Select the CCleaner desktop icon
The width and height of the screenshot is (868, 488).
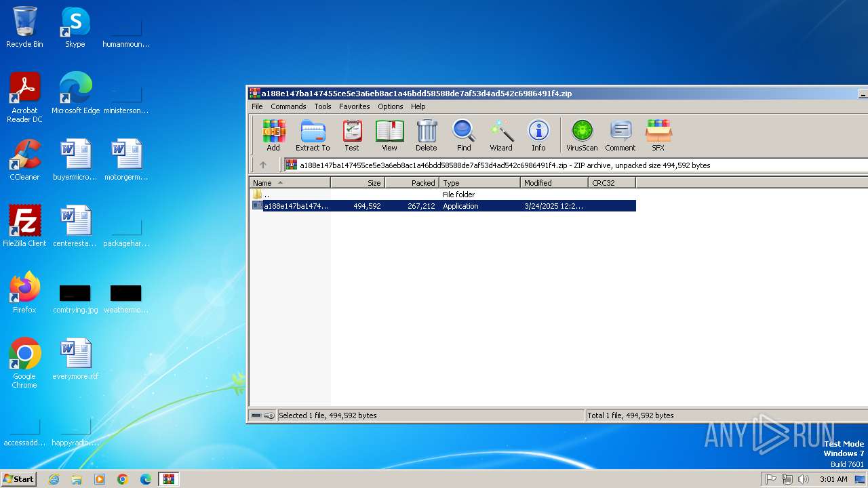[x=24, y=160]
